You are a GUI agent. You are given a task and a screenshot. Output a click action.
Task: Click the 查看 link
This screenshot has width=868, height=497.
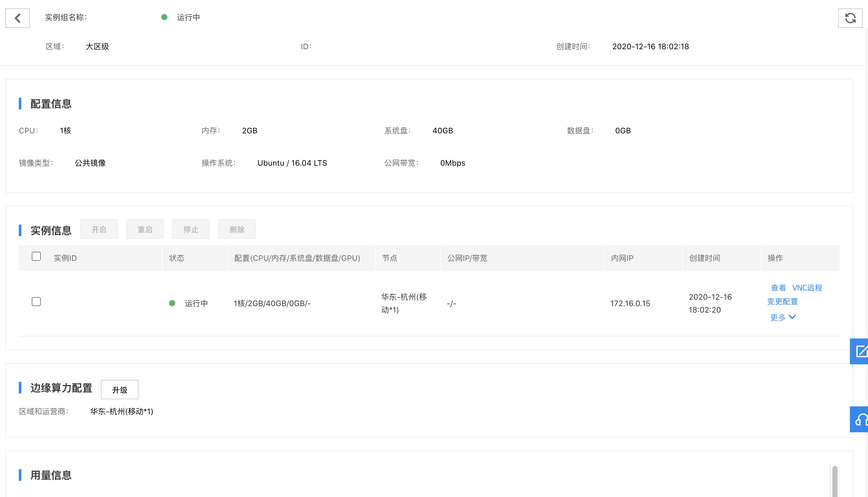(x=778, y=288)
